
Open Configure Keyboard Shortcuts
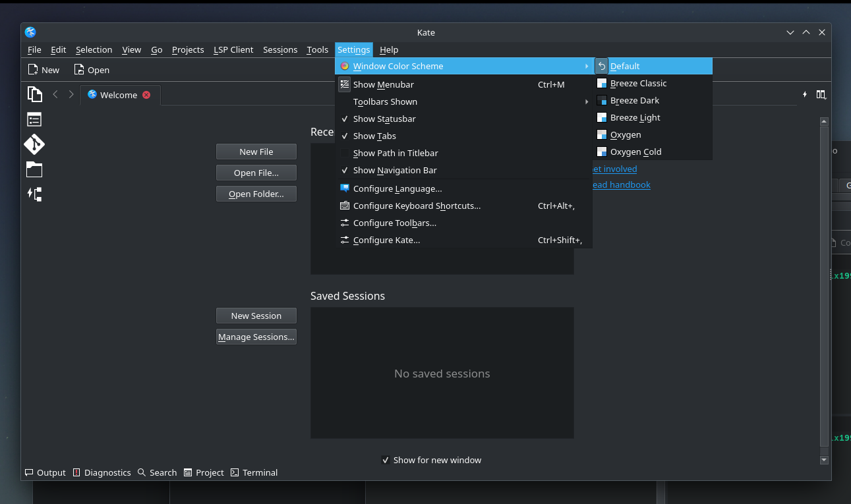tap(464, 206)
